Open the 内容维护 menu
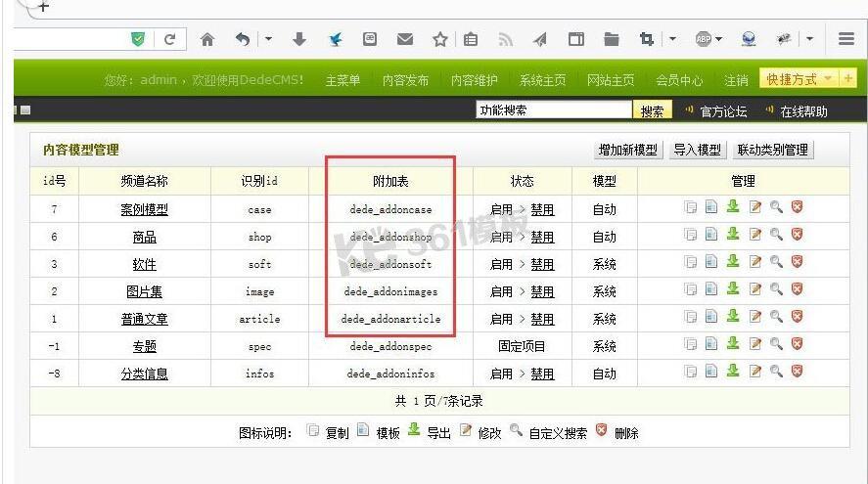Screen dimensions: 868x484 click(475, 80)
